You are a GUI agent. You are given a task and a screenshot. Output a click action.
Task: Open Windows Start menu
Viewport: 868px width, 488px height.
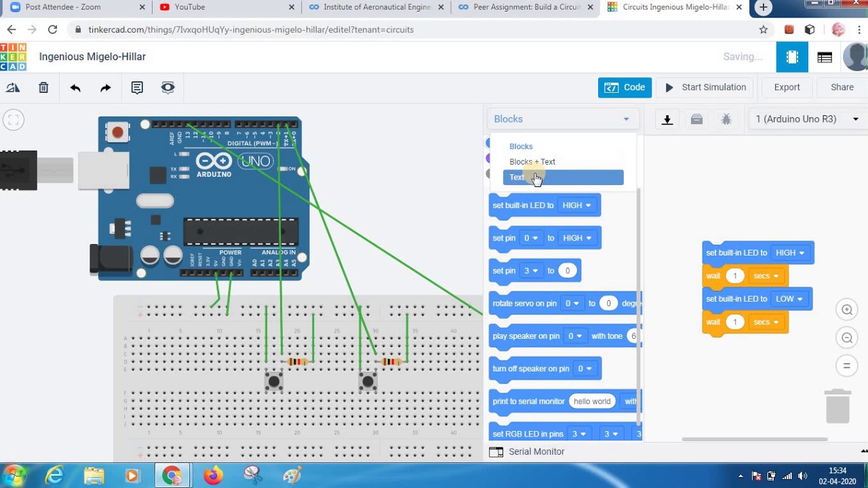pyautogui.click(x=14, y=475)
